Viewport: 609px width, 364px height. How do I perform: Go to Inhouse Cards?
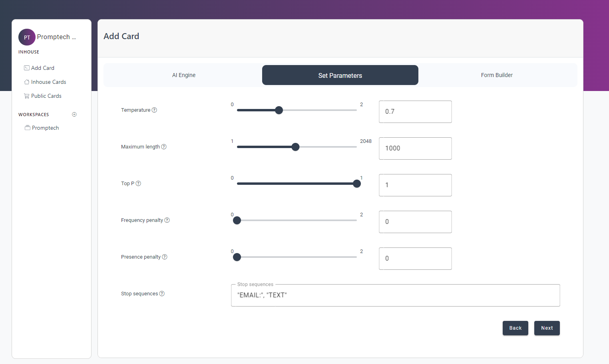click(x=49, y=82)
